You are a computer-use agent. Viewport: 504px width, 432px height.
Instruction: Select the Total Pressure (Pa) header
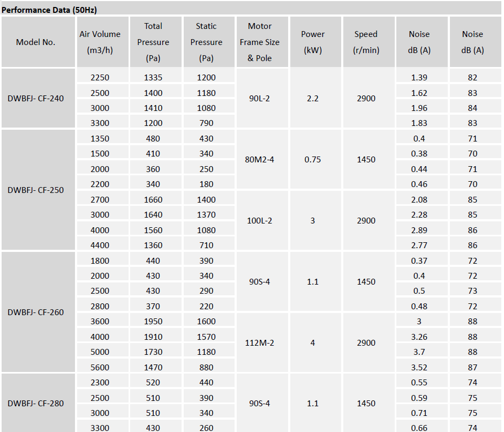click(x=153, y=42)
